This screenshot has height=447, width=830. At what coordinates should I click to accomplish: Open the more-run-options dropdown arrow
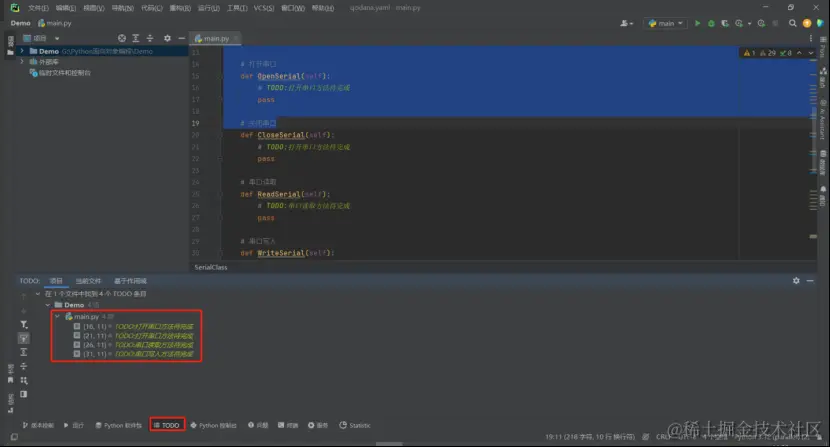click(750, 23)
